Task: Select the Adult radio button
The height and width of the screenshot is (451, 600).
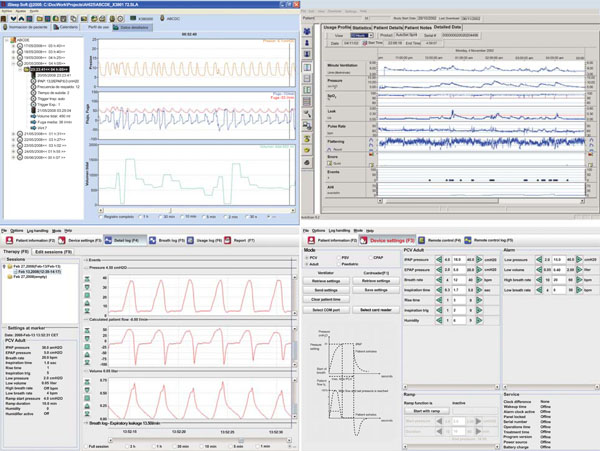Action: [307, 264]
